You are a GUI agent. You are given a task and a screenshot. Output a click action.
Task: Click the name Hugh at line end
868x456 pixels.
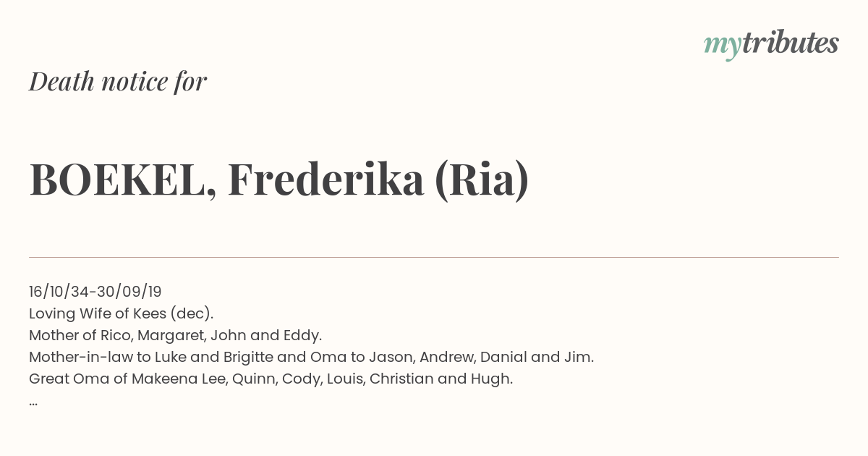(x=496, y=379)
